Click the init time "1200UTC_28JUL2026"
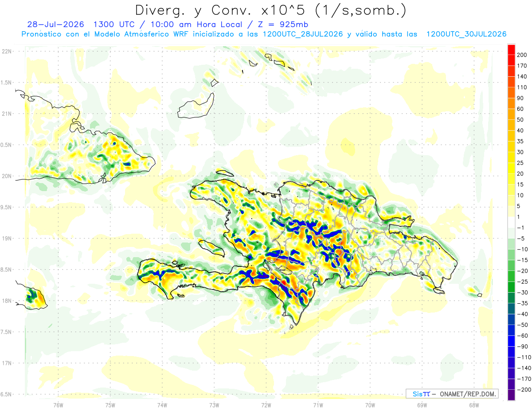 [x=302, y=34]
